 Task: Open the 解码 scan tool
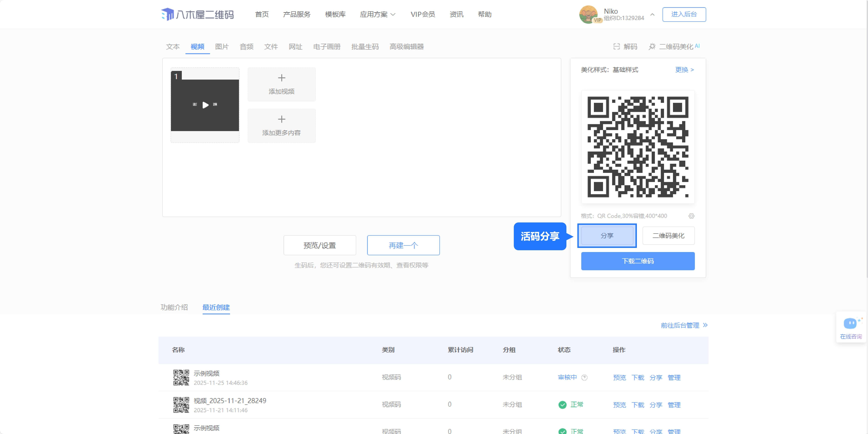(625, 46)
